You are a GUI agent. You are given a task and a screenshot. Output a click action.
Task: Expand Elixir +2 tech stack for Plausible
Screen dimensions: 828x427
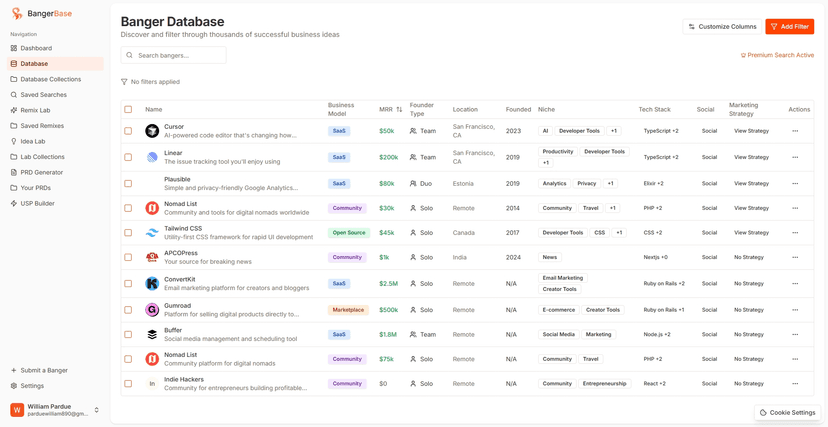653,184
